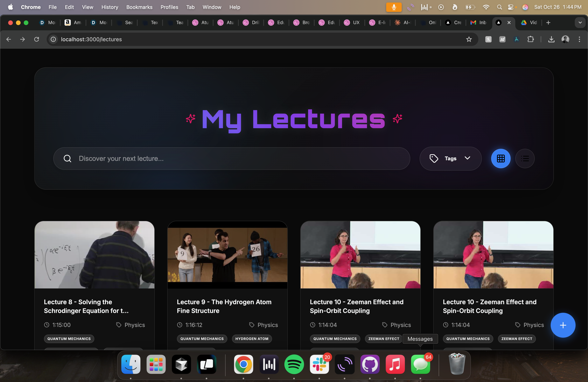Open the Tags filter dropdown
588x382 pixels.
click(x=450, y=158)
